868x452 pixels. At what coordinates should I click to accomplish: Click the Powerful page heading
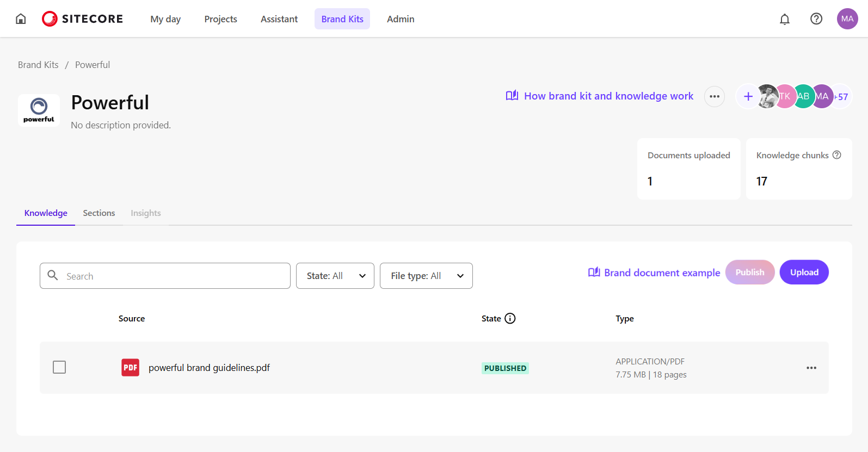(110, 103)
